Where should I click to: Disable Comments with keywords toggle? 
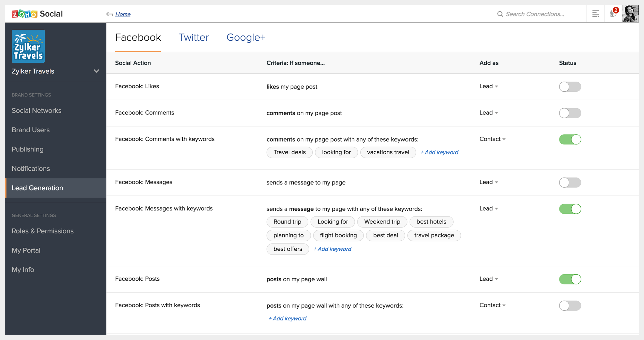pyautogui.click(x=570, y=140)
